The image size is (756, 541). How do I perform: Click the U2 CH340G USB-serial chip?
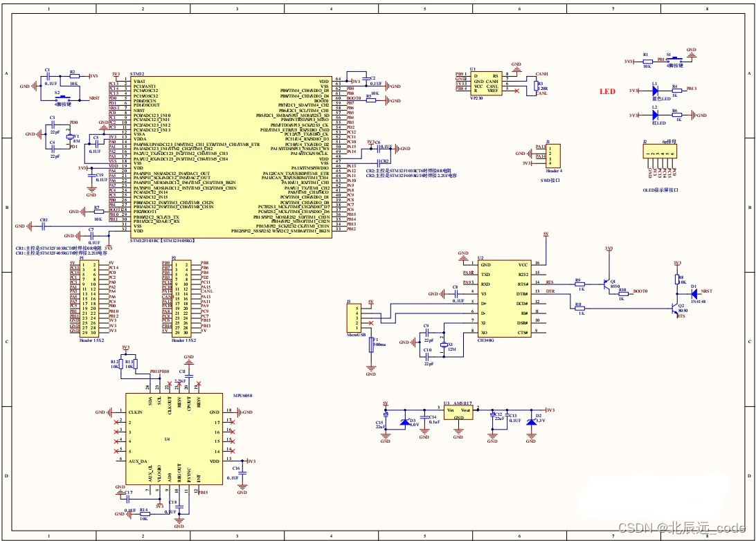(x=505, y=298)
